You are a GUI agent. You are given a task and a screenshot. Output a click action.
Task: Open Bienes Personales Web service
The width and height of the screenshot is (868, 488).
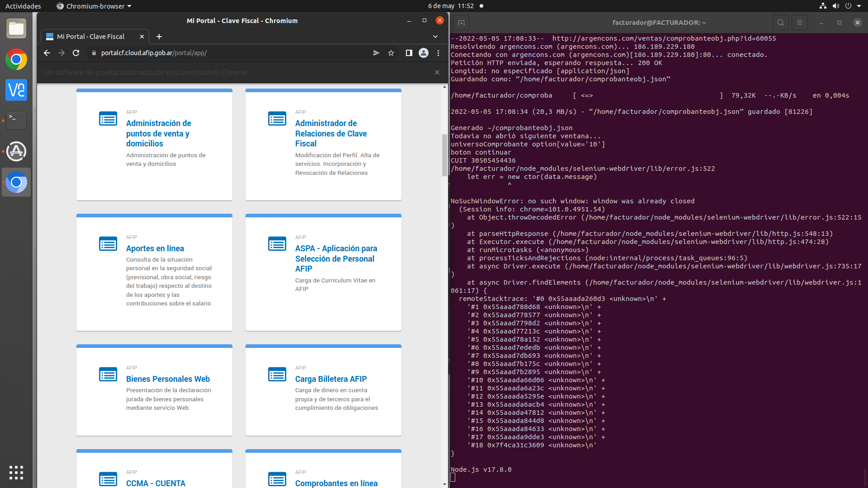tap(168, 379)
